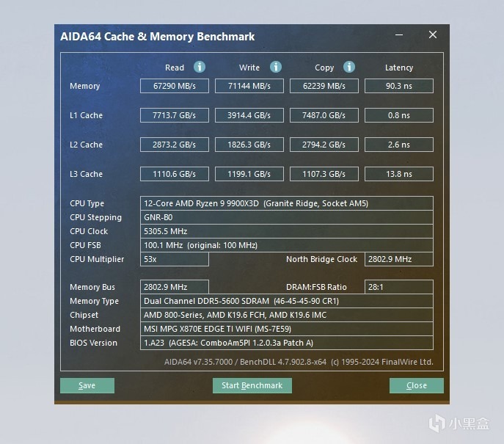
Task: Click L2 Cache Latency 2.6 ns
Action: point(399,145)
